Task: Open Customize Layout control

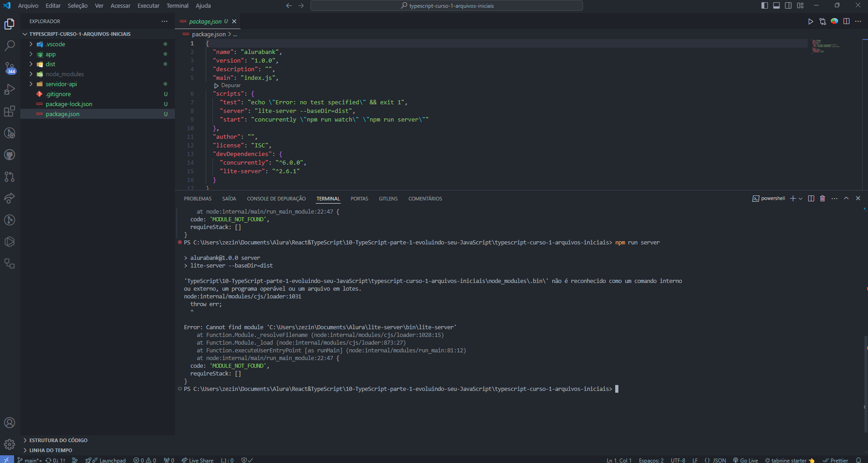Action: pyautogui.click(x=800, y=5)
